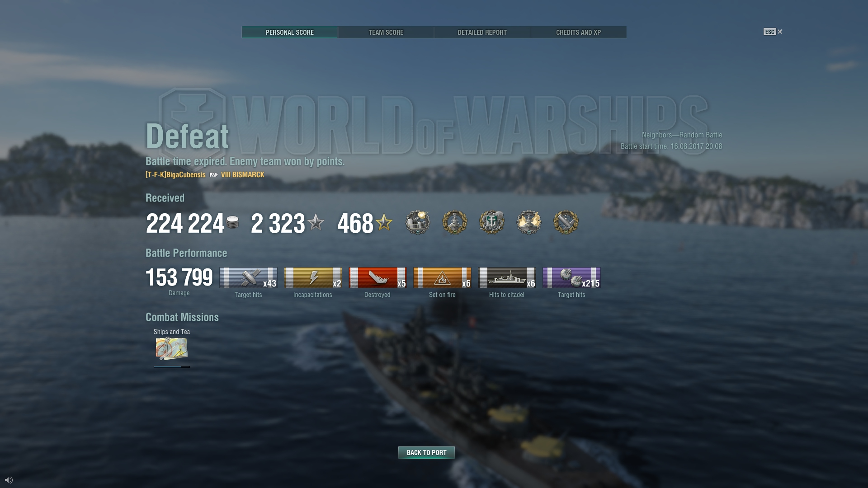Click the Back to Port button
The height and width of the screenshot is (488, 868).
pos(426,452)
